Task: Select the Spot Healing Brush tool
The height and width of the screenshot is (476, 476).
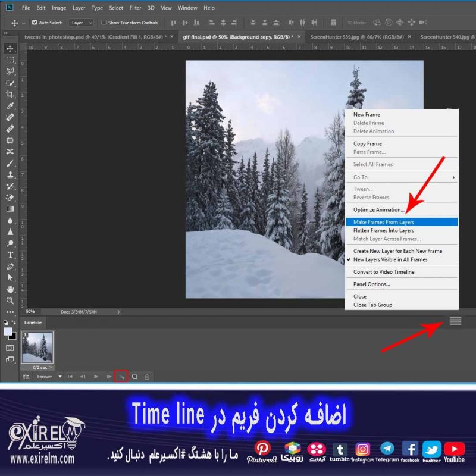Action: pos(10,117)
